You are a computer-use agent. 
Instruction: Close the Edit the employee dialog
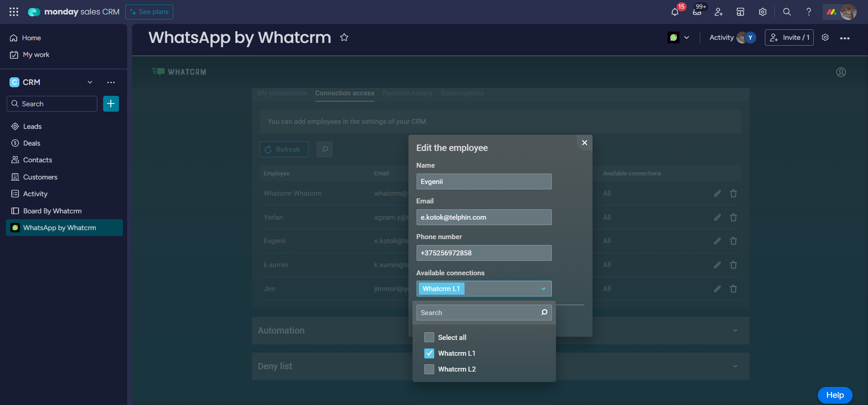(x=584, y=143)
